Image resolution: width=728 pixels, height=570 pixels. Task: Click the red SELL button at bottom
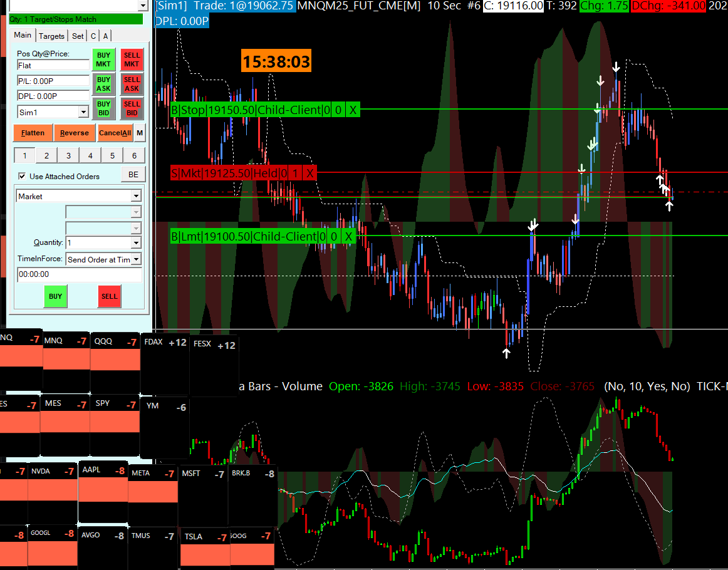pos(110,296)
